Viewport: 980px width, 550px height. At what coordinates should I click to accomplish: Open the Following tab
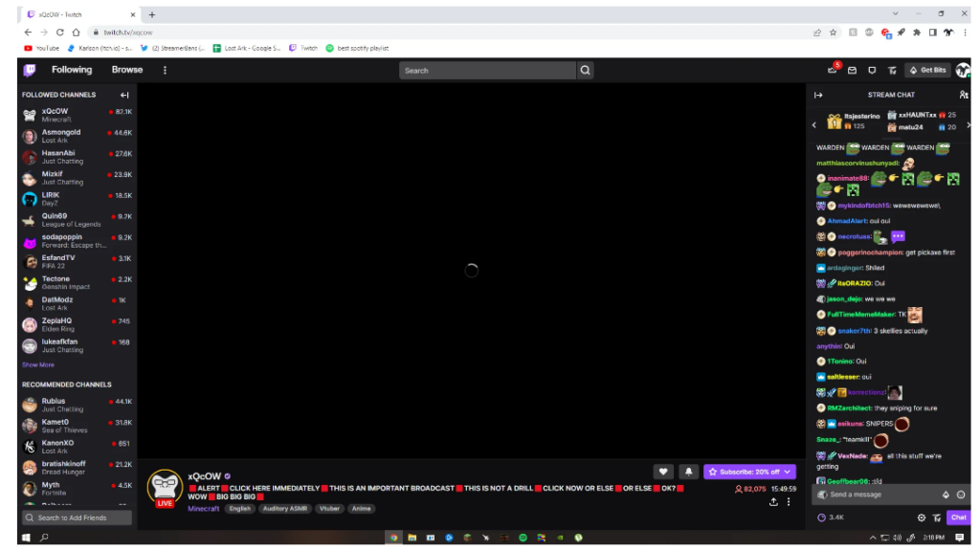[72, 70]
